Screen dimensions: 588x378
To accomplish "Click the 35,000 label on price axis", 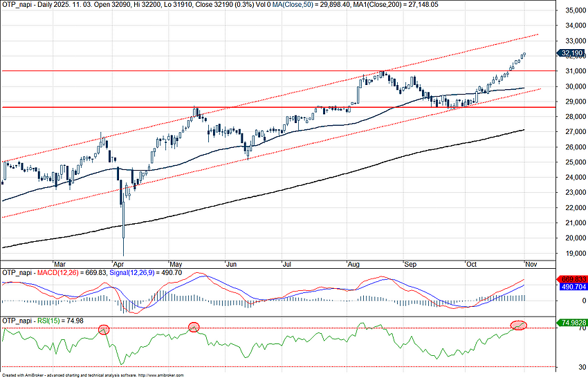I will coord(570,10).
